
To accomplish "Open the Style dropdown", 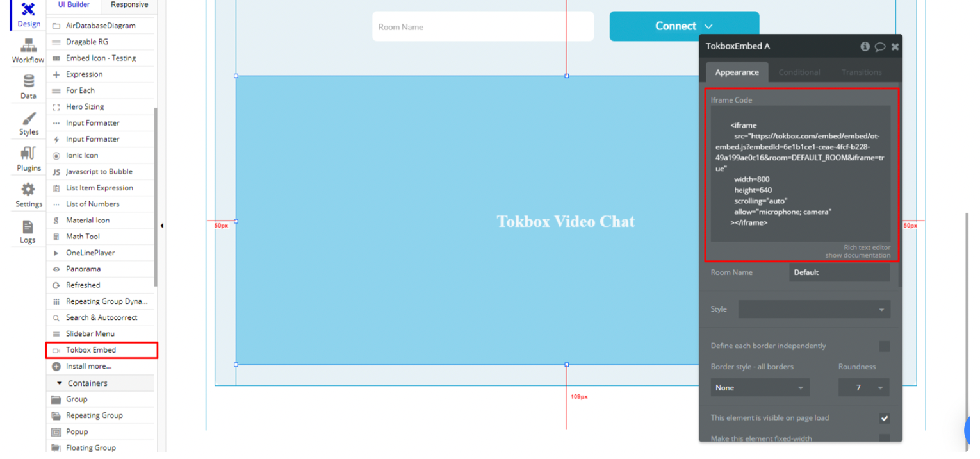I will 814,309.
